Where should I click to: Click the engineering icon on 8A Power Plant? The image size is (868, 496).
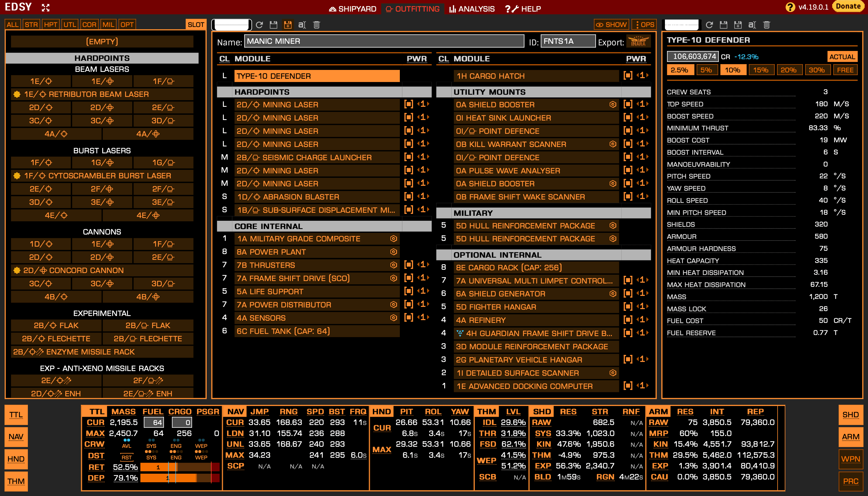tap(393, 252)
